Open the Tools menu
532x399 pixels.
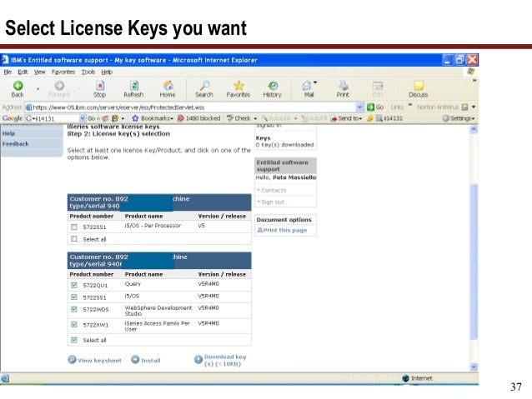pyautogui.click(x=88, y=72)
